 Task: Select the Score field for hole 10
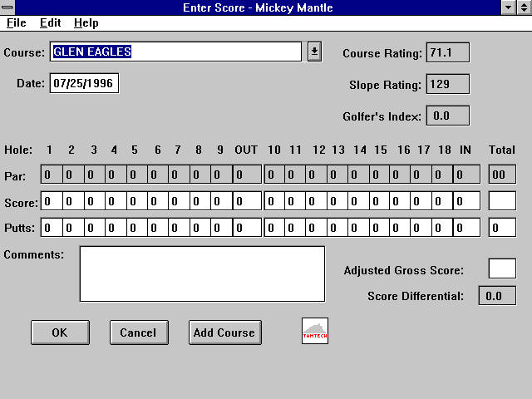(274, 201)
